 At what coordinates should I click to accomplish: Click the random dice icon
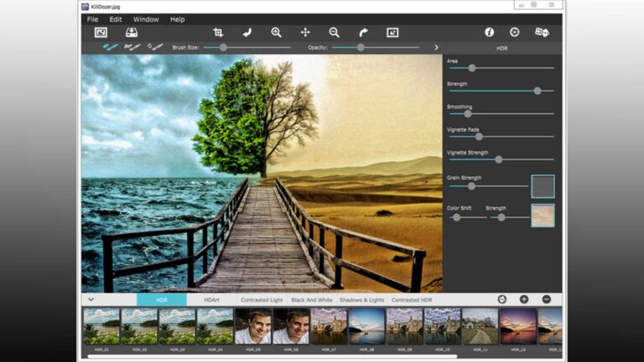(x=542, y=33)
